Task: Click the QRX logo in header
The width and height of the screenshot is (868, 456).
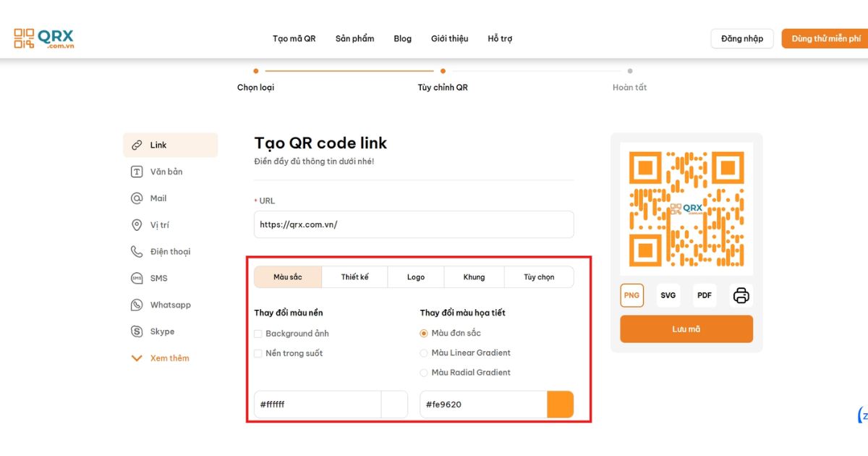Action: point(44,38)
